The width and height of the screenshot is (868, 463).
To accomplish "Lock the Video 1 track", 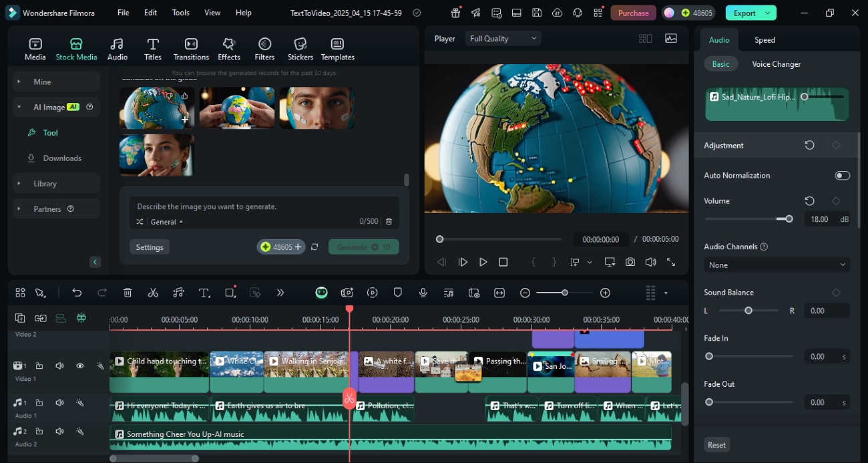I will 39,365.
